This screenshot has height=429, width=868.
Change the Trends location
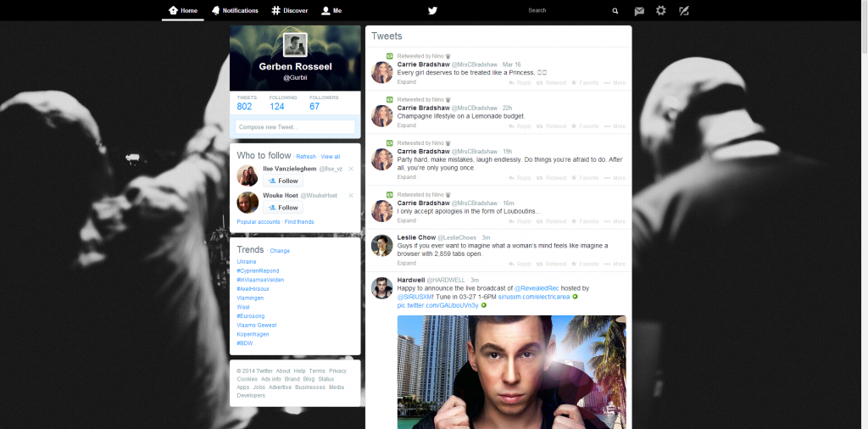click(280, 251)
